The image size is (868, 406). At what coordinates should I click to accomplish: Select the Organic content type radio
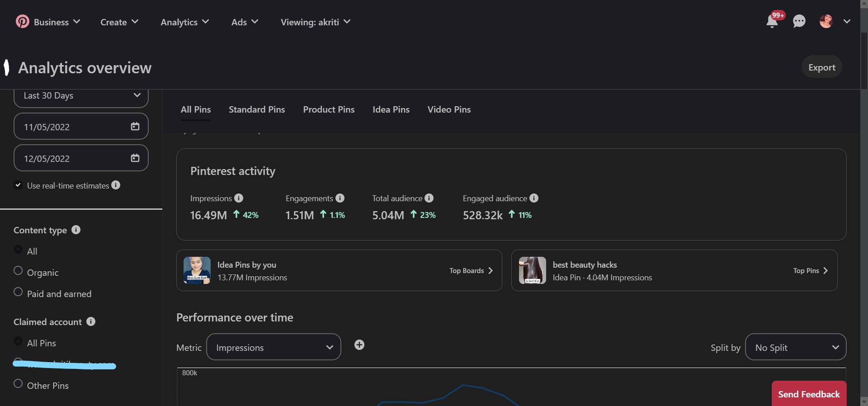[x=18, y=270]
